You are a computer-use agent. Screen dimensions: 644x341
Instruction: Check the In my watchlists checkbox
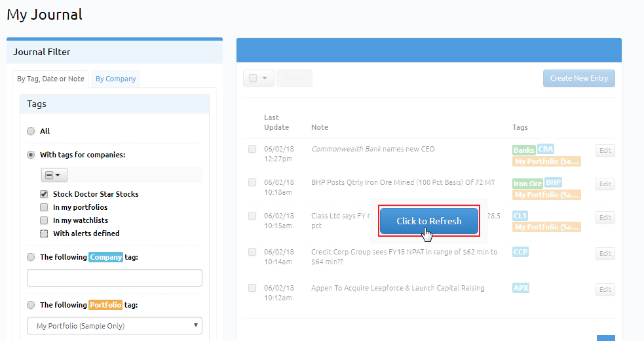pyautogui.click(x=44, y=220)
